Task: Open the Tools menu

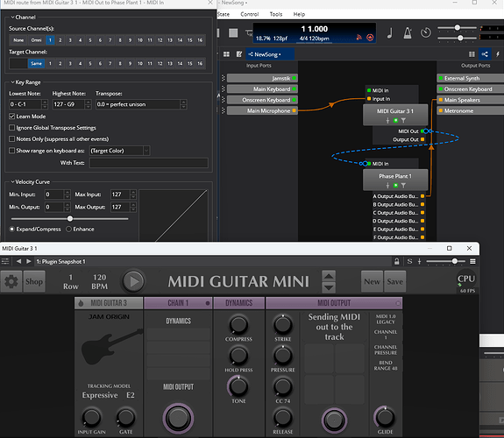Action: click(x=276, y=14)
